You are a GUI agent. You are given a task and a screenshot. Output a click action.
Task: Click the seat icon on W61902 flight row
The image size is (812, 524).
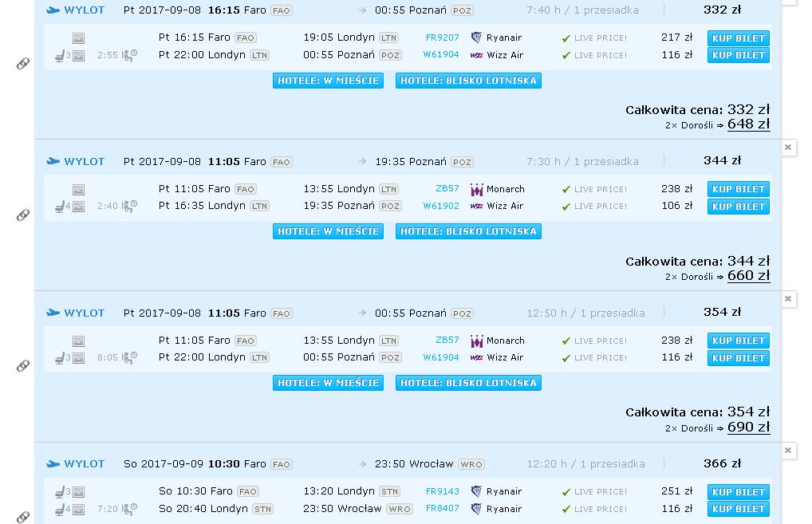(x=60, y=207)
